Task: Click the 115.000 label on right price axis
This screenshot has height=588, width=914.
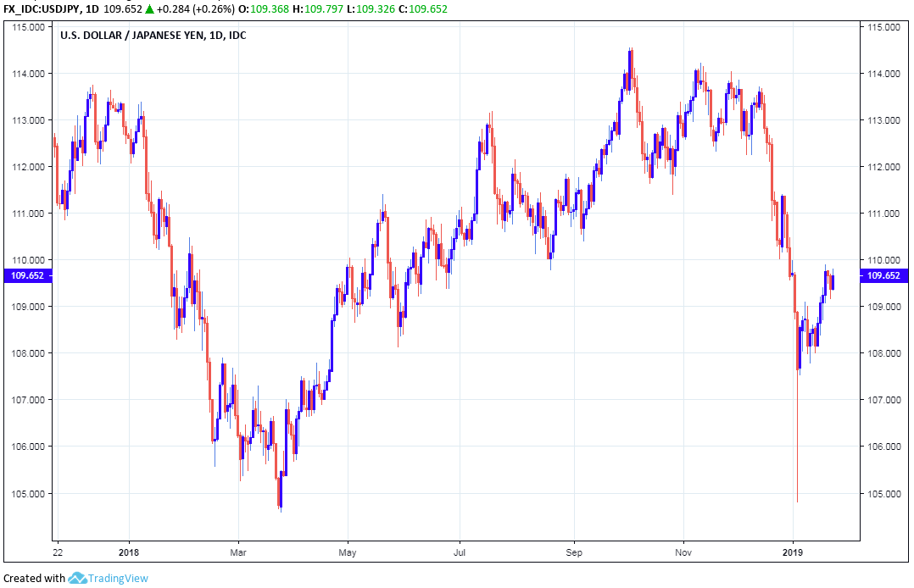Action: (x=881, y=27)
